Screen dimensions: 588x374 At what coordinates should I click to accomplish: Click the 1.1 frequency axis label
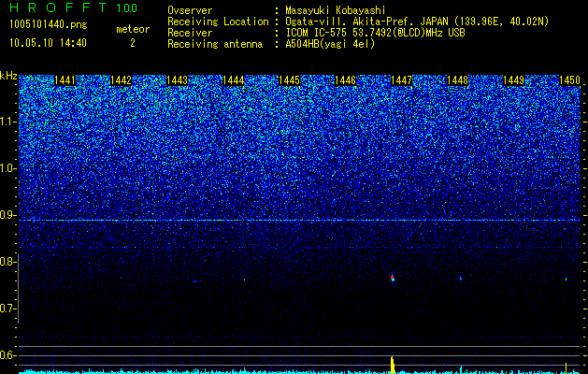tap(7, 122)
